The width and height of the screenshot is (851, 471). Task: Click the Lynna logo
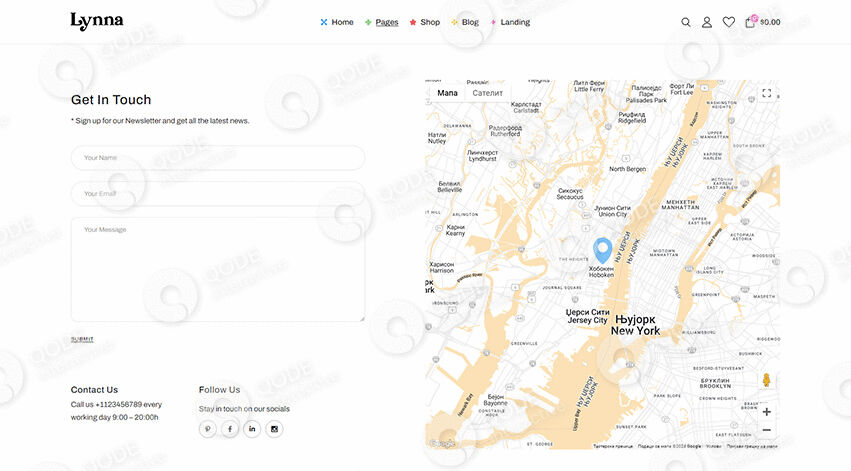97,22
